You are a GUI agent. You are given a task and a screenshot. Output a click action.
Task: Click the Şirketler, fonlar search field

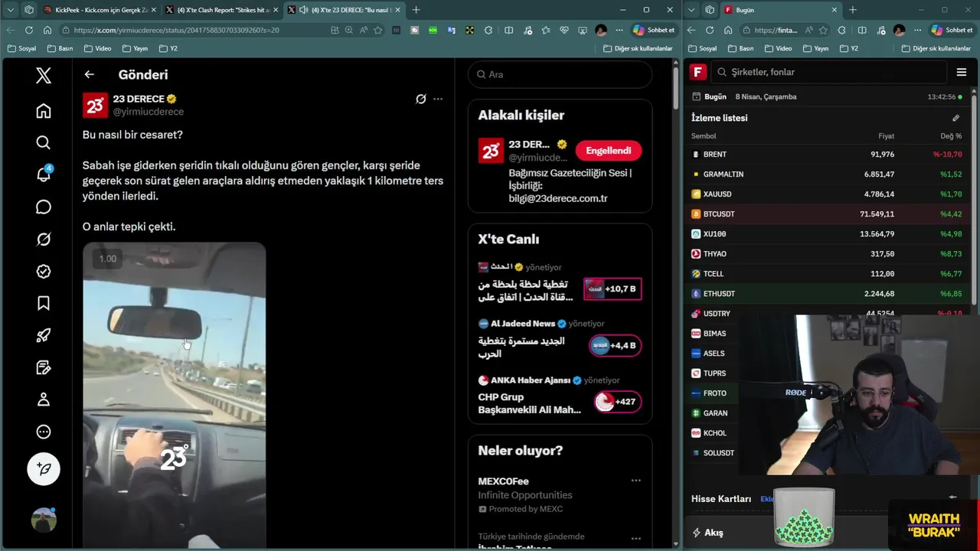point(829,72)
